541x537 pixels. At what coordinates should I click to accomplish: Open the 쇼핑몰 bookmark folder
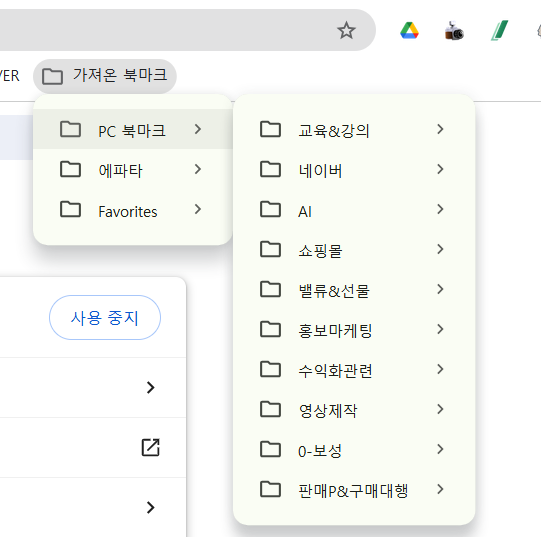(354, 250)
